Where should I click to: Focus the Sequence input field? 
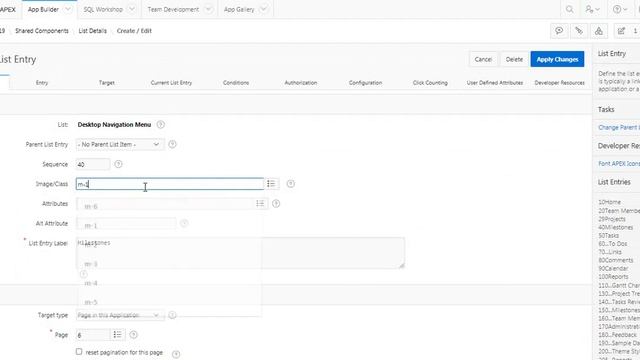click(x=93, y=164)
